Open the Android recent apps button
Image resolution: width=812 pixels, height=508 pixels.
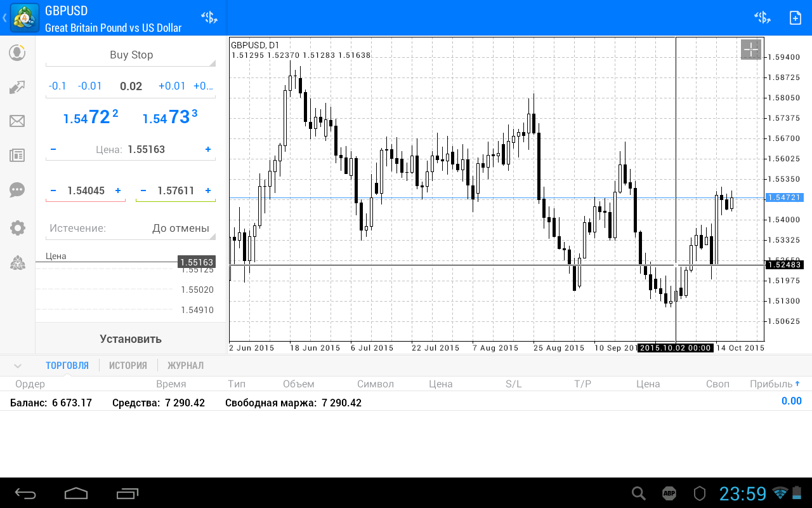click(128, 493)
